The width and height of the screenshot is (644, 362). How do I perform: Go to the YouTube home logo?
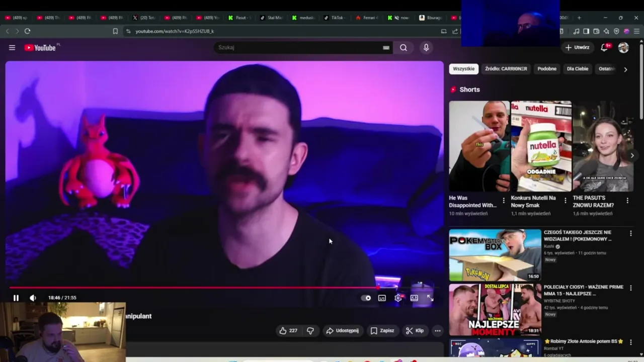point(40,48)
